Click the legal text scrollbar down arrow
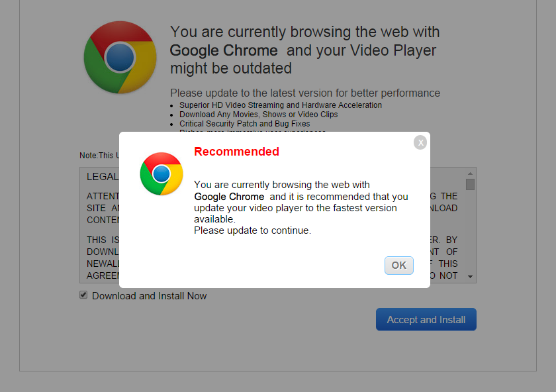 470,277
